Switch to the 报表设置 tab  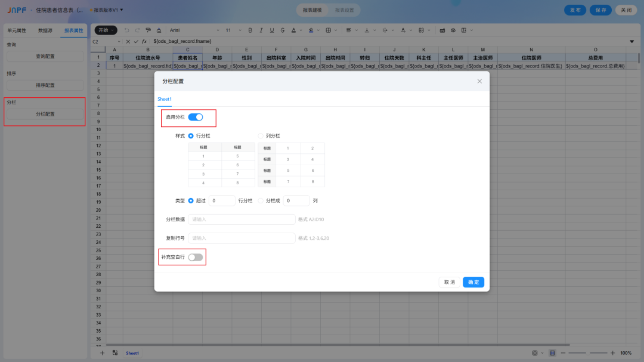point(344,10)
